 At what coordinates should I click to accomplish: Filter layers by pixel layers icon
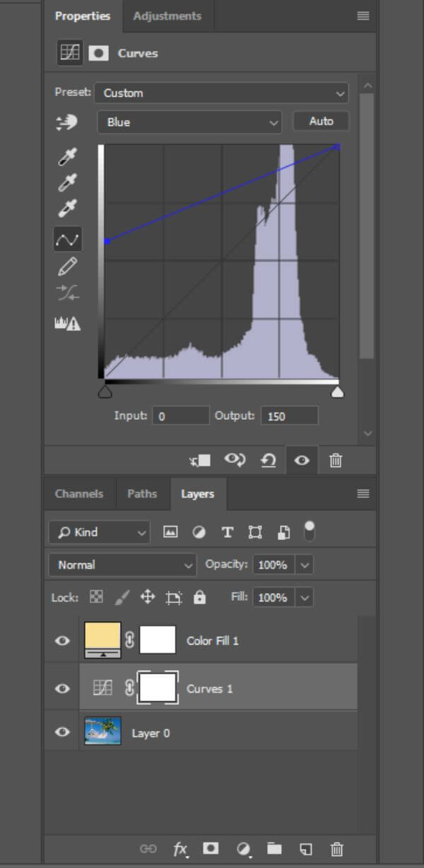[x=170, y=532]
